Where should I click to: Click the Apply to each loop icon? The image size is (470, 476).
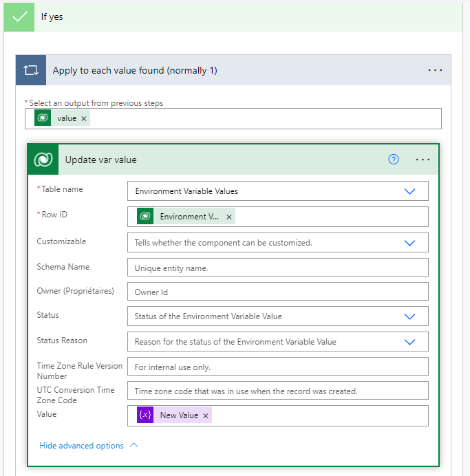click(x=31, y=70)
